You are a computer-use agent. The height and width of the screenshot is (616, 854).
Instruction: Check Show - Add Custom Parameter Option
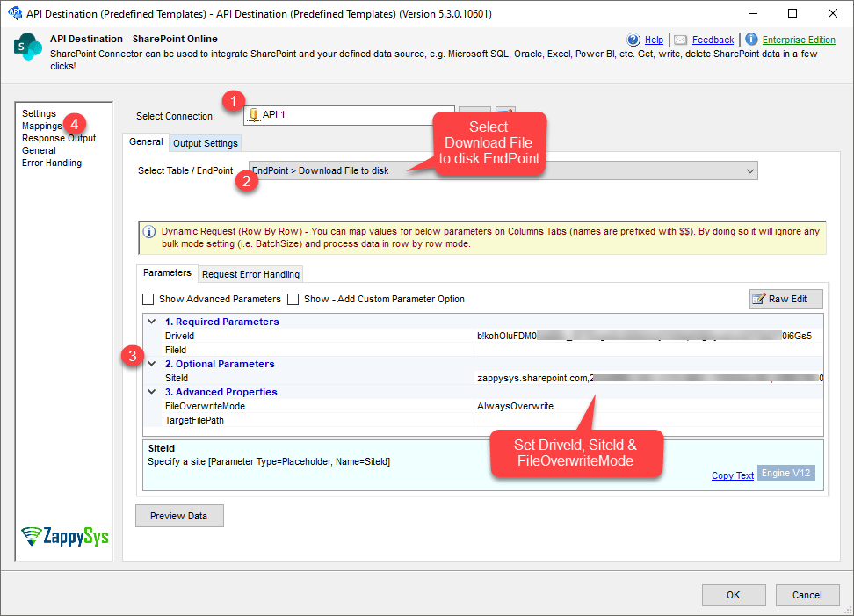pyautogui.click(x=293, y=299)
